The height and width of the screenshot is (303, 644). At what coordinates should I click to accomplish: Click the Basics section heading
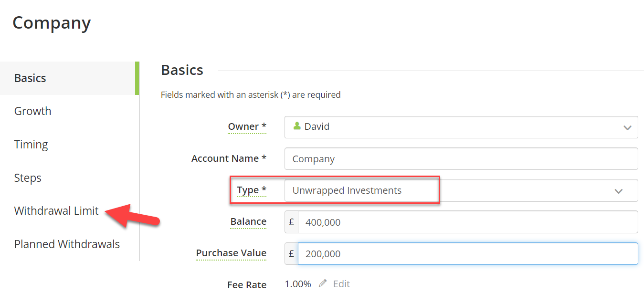pos(182,70)
